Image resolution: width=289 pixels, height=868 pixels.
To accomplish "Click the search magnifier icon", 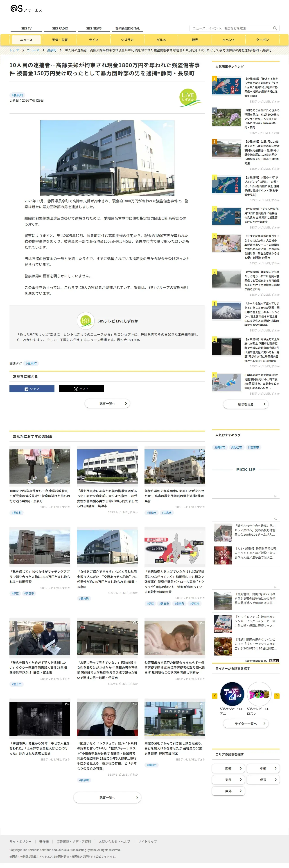I will pos(275,28).
